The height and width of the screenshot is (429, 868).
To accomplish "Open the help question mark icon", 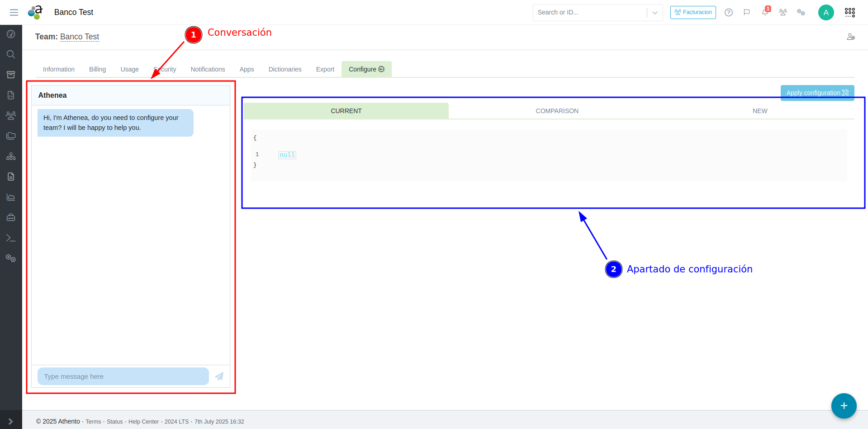I will click(728, 12).
